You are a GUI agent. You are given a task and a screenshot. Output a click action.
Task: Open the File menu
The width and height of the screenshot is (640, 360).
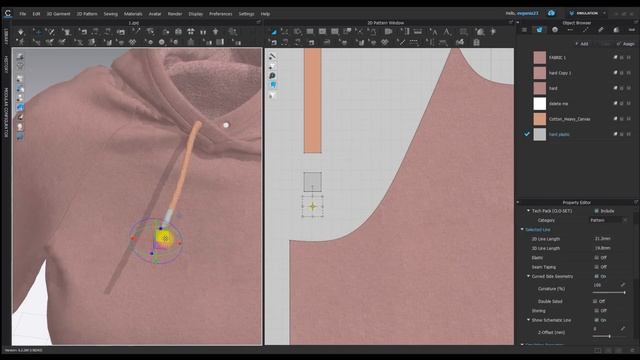(x=22, y=13)
